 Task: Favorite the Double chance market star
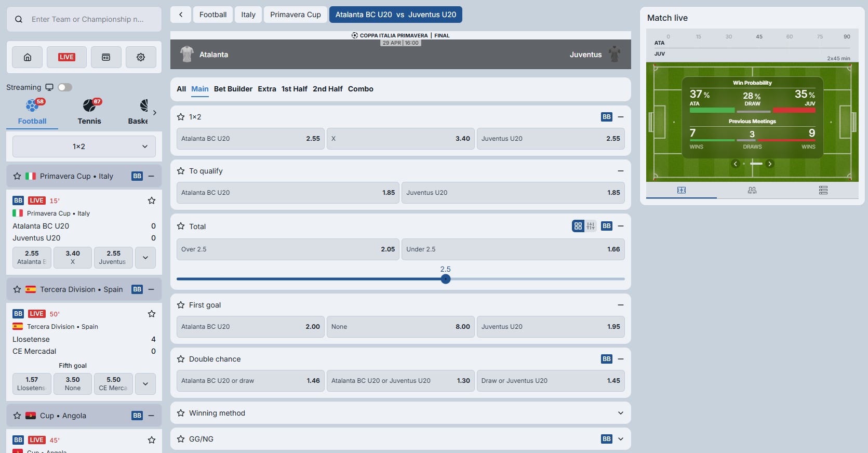click(x=181, y=359)
